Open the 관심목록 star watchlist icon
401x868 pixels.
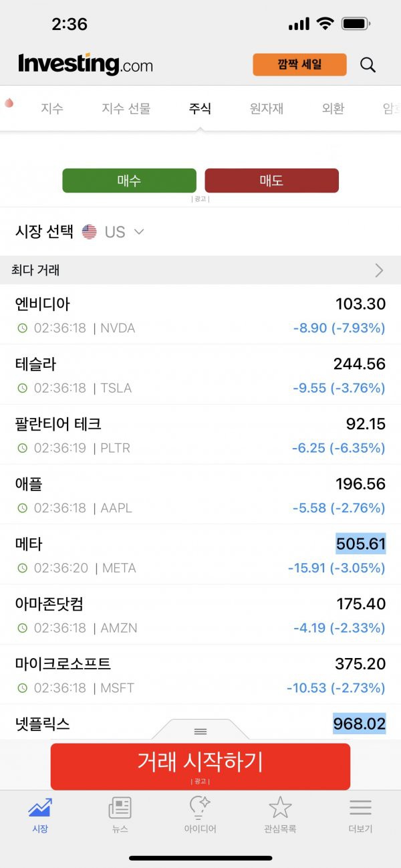click(280, 808)
